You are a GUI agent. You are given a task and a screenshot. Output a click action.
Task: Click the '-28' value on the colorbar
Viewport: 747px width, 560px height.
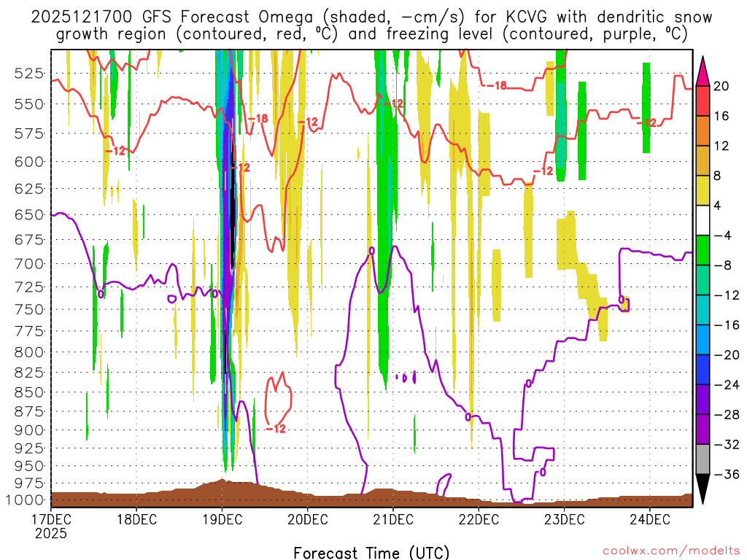[x=726, y=415]
